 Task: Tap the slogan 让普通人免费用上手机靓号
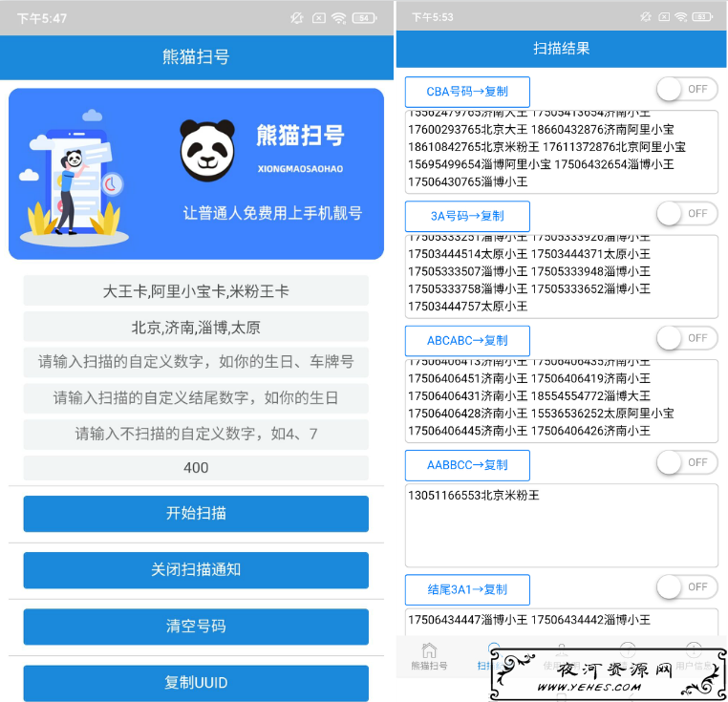(272, 213)
